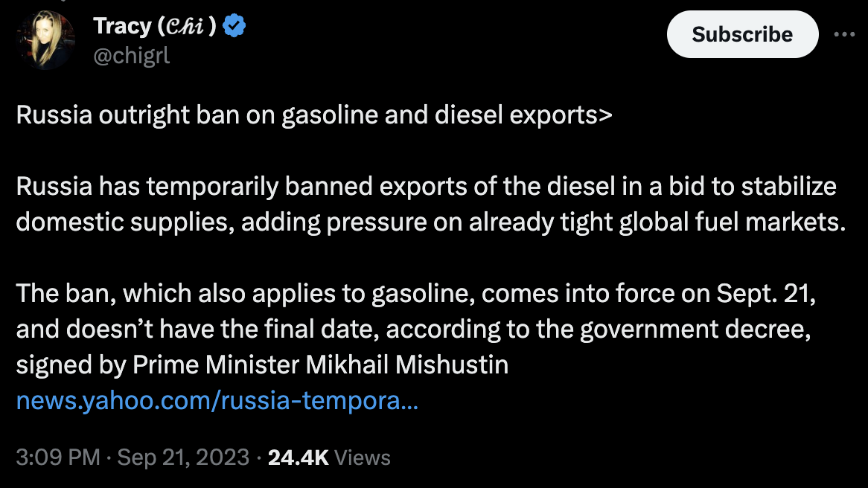This screenshot has height=488, width=868.
Task: Click the @chigrl handle
Action: pos(132,56)
